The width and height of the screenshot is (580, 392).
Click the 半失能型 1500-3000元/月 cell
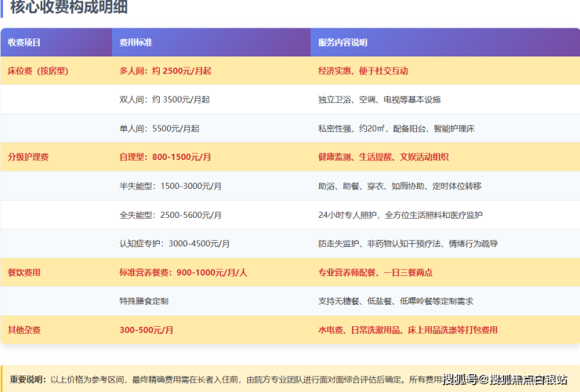[170, 186]
